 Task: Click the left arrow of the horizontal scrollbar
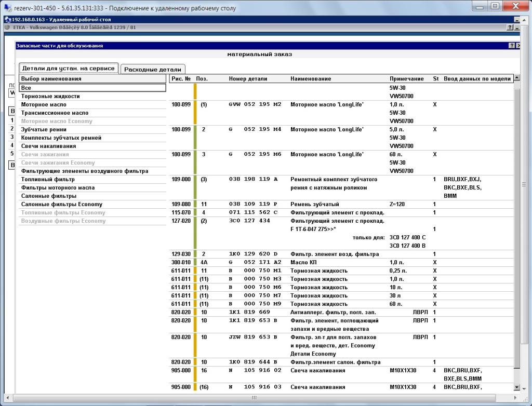point(7,398)
